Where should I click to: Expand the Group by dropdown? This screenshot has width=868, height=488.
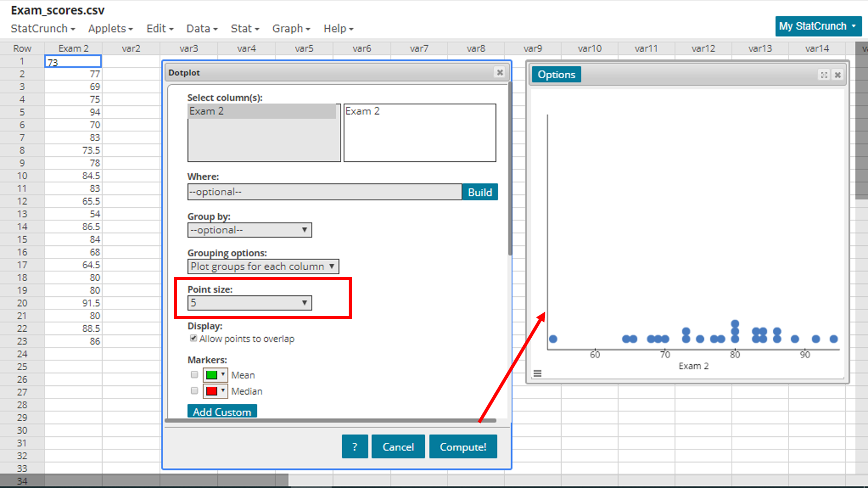(x=249, y=230)
